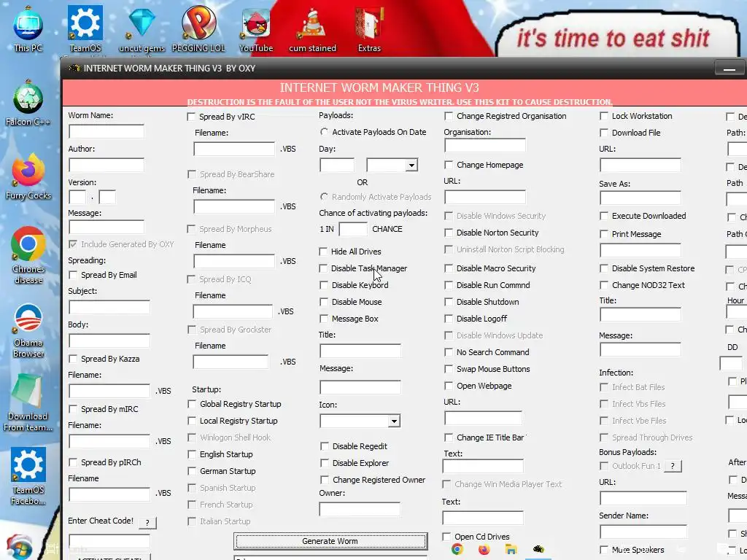
Task: Check the No Search Command option
Action: (x=449, y=352)
